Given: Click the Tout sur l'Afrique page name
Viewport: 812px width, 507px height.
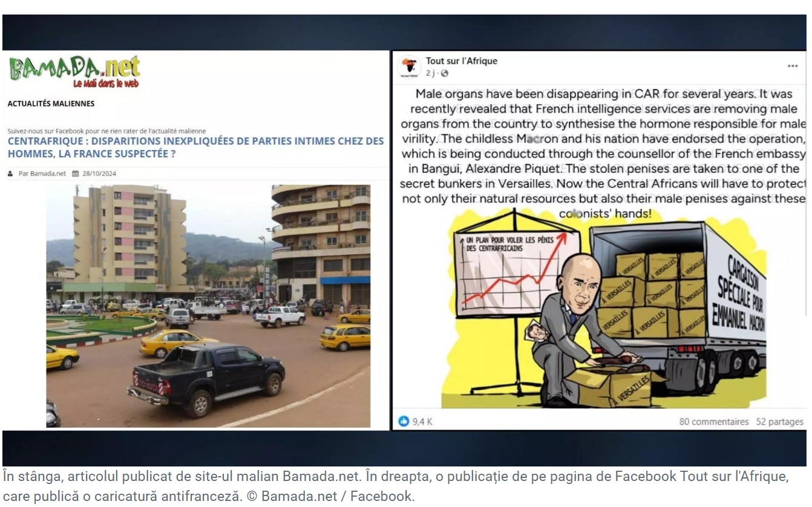Looking at the screenshot, I should tap(462, 61).
